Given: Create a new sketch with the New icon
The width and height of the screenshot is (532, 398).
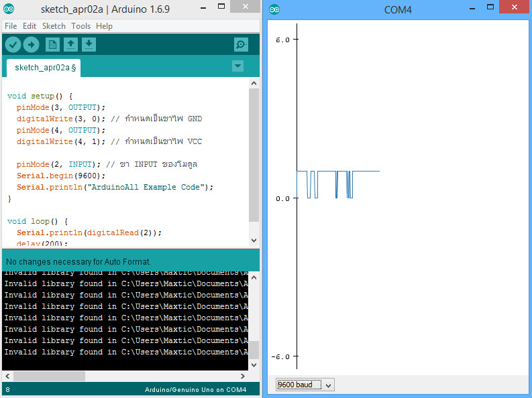Looking at the screenshot, I should (x=52, y=45).
